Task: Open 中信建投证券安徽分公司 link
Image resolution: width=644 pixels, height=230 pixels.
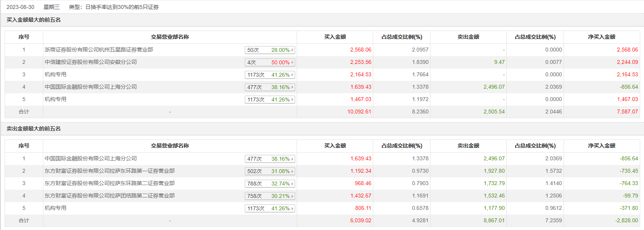Action: 91,62
